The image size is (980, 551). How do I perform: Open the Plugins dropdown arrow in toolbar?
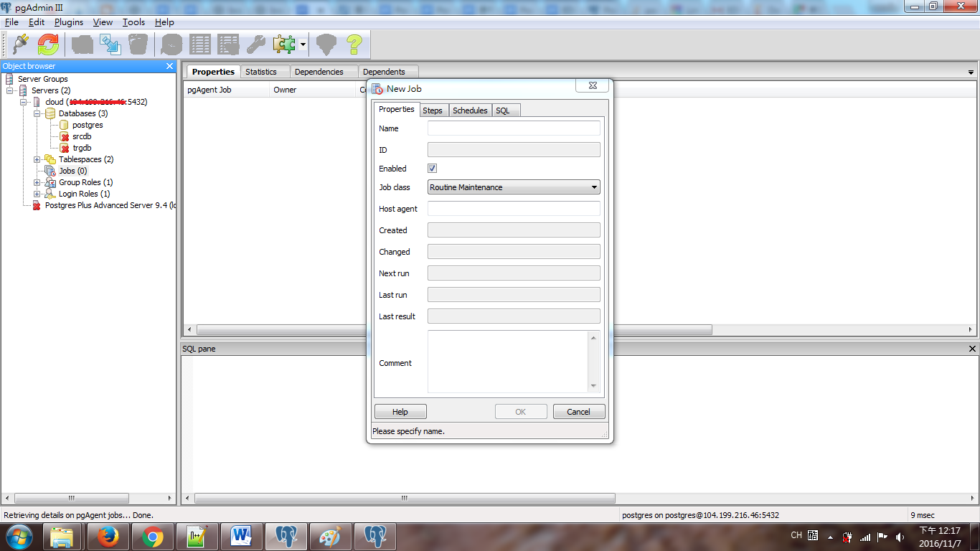pyautogui.click(x=303, y=44)
